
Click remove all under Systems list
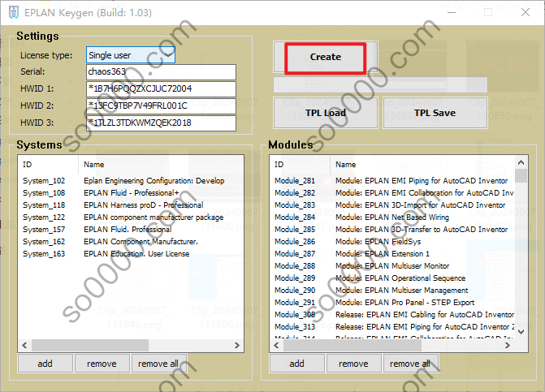158,364
